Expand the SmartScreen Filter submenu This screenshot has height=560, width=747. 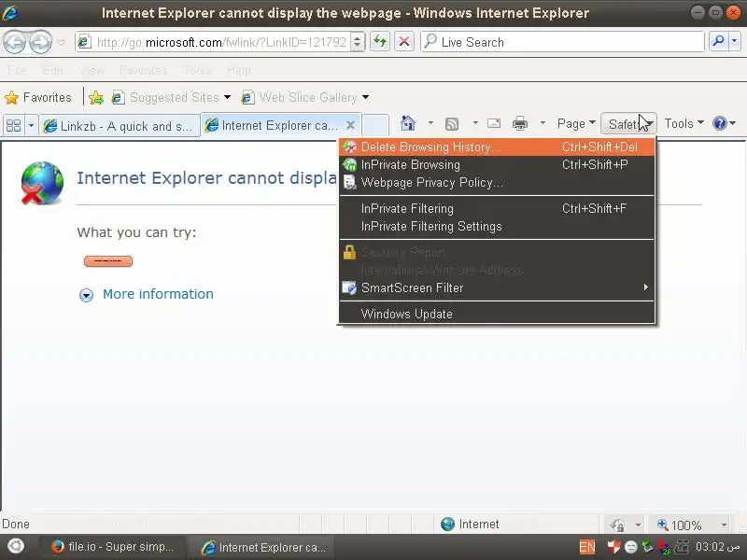click(x=497, y=287)
